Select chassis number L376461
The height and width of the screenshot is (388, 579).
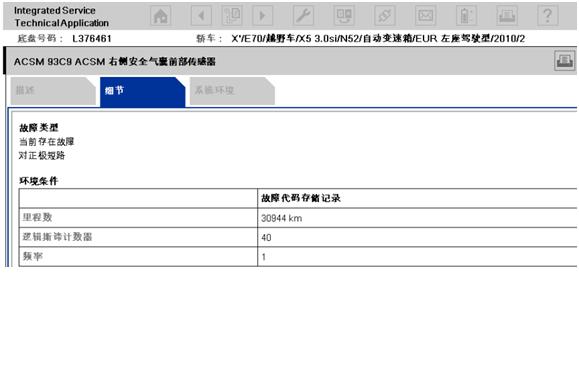[92, 39]
